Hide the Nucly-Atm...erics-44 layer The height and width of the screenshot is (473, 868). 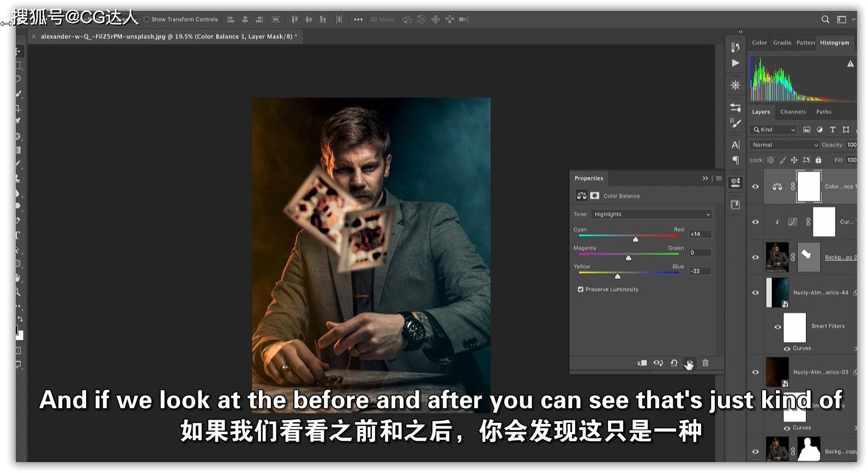point(756,292)
